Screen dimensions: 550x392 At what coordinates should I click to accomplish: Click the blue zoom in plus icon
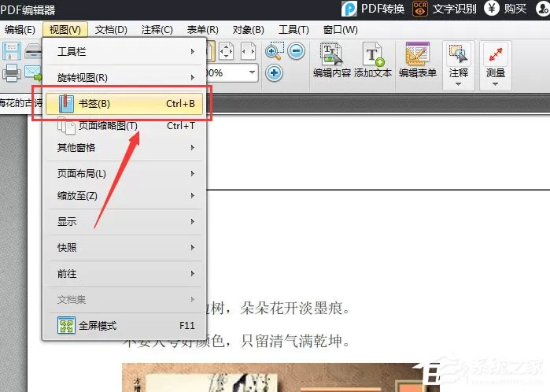tap(274, 73)
